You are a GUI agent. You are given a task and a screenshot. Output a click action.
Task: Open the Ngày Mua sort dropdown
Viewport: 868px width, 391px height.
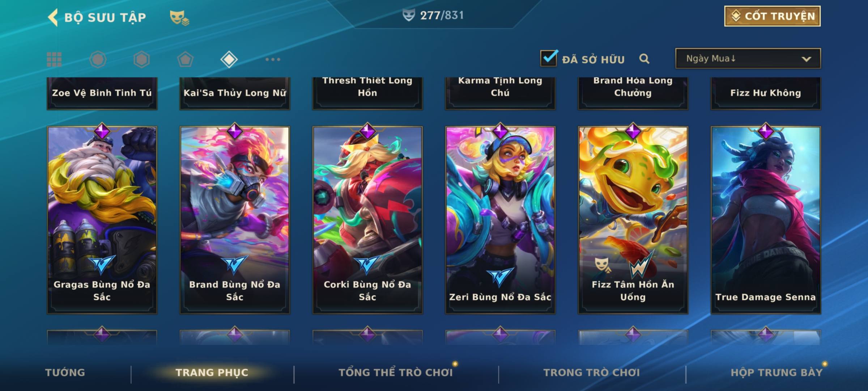[x=748, y=58]
